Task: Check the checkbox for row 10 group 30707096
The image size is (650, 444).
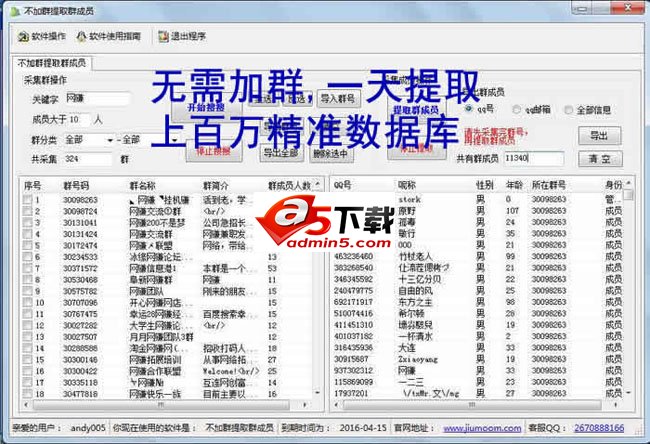Action: click(x=28, y=303)
